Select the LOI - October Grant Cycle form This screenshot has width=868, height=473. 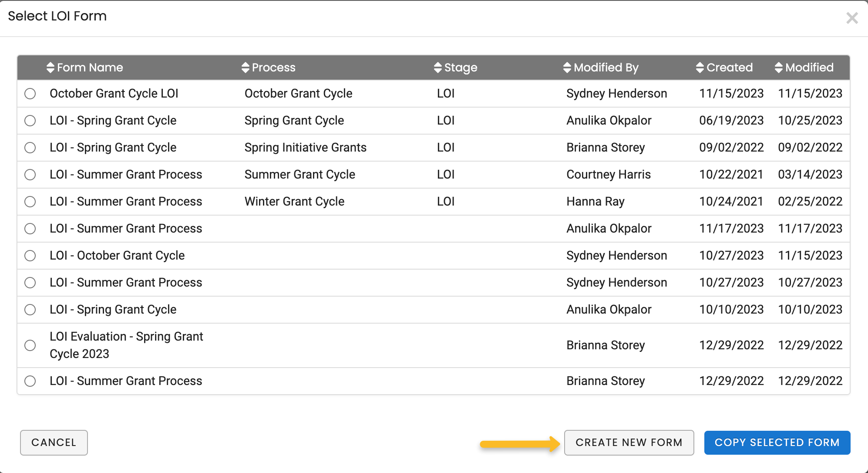tap(30, 256)
